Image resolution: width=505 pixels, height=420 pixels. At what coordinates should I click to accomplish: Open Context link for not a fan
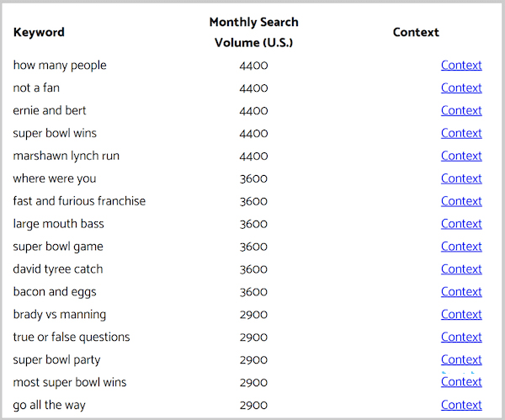(x=461, y=88)
